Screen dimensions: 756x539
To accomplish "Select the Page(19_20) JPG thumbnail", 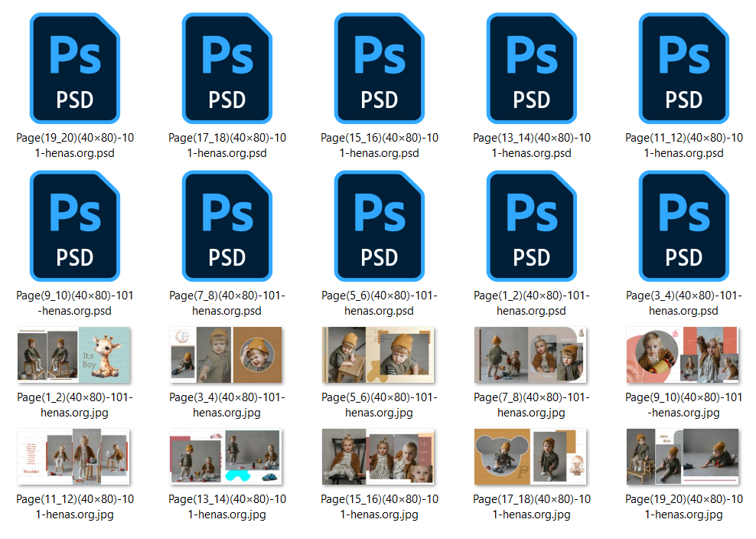I will click(x=683, y=456).
